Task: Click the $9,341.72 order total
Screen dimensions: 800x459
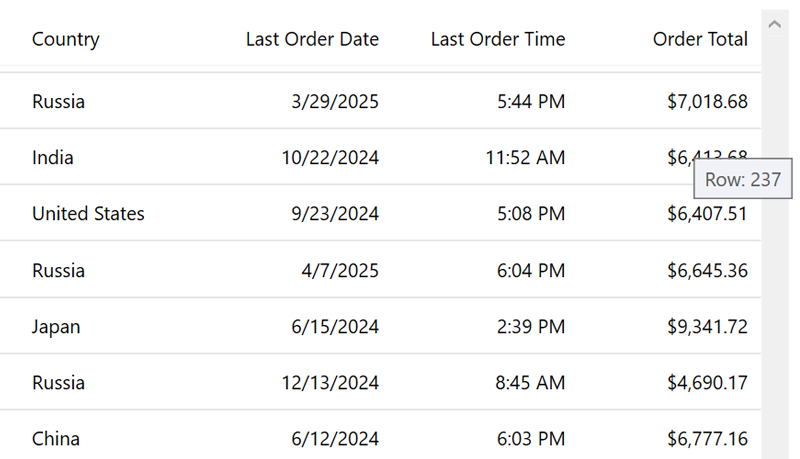Action: click(707, 327)
